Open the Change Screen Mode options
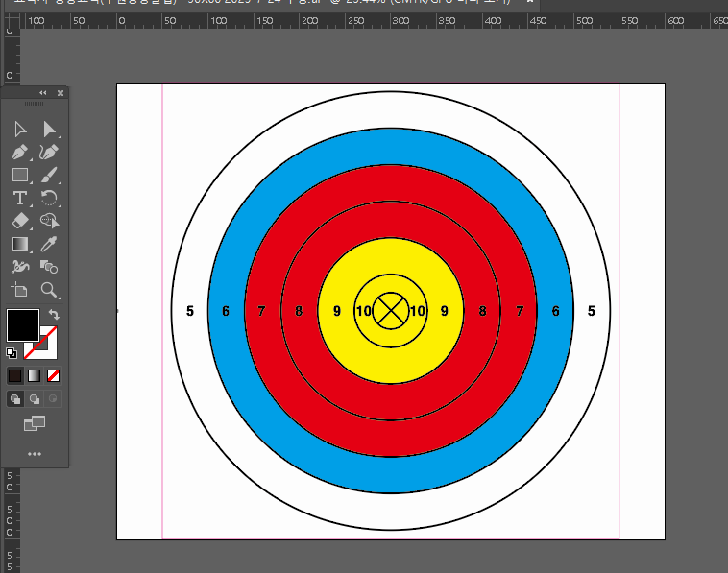This screenshot has height=573, width=728. (x=35, y=423)
